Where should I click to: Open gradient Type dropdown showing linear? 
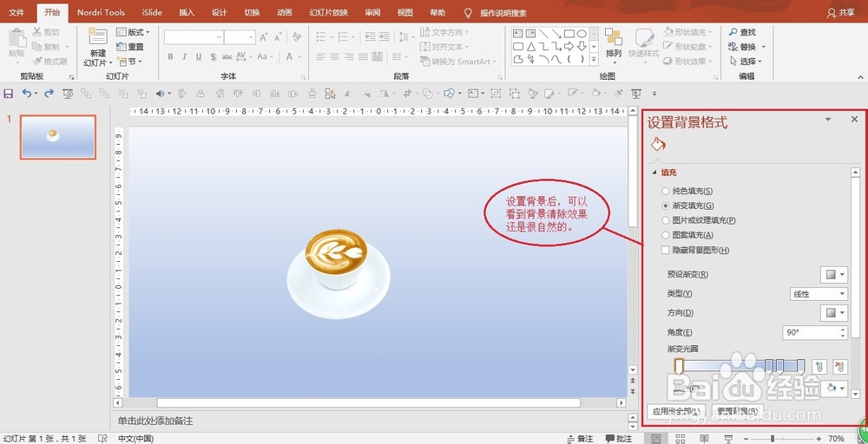[819, 294]
